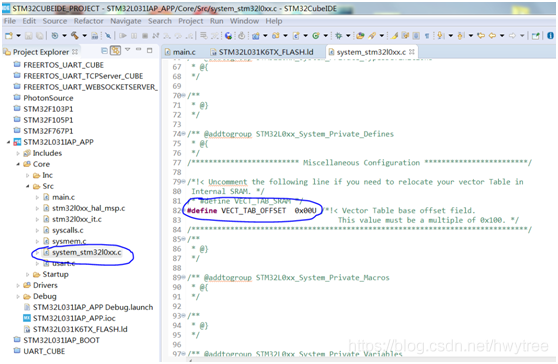Open the Refactor menu
The image size is (558, 364).
click(88, 21)
